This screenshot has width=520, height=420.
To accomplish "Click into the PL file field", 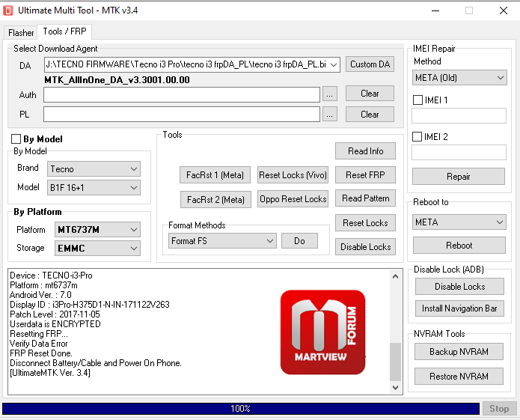I will [x=182, y=114].
